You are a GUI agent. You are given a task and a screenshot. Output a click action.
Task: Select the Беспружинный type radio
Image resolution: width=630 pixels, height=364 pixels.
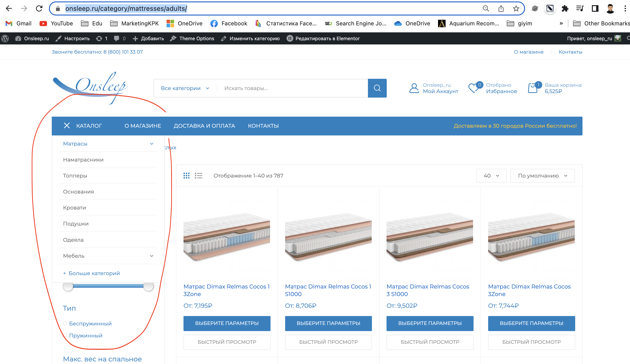coord(65,324)
